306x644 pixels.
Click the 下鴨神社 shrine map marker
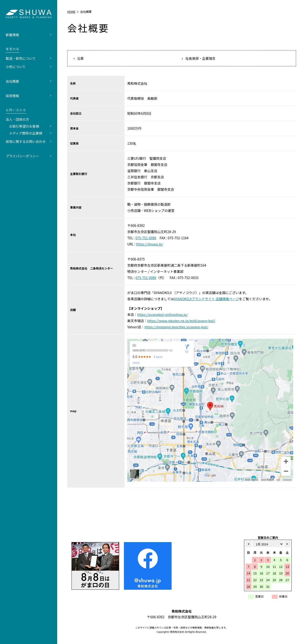pos(202,369)
